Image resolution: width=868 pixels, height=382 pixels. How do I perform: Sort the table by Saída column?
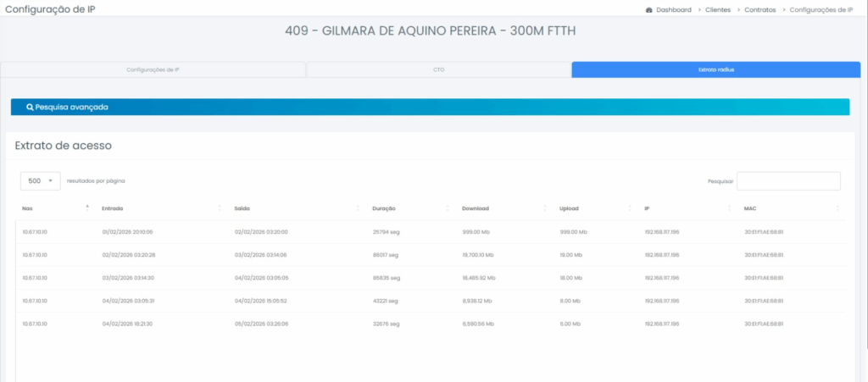pyautogui.click(x=242, y=208)
